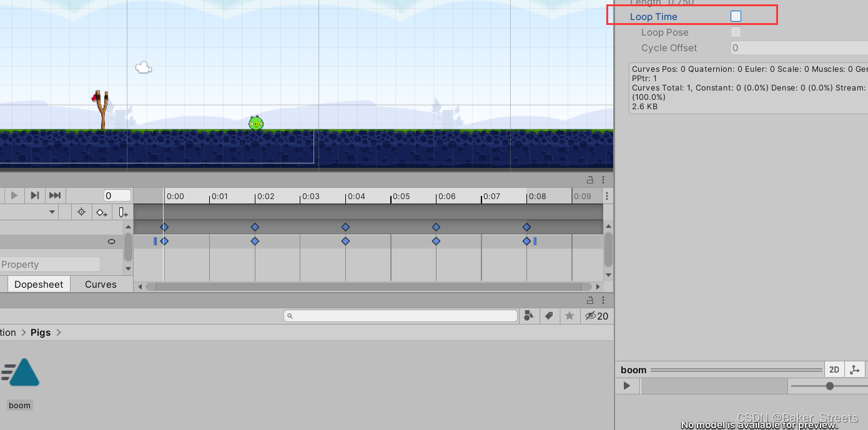Screen dimensions: 868x430
Task: Play the animation in the Animation window
Action: [x=14, y=195]
